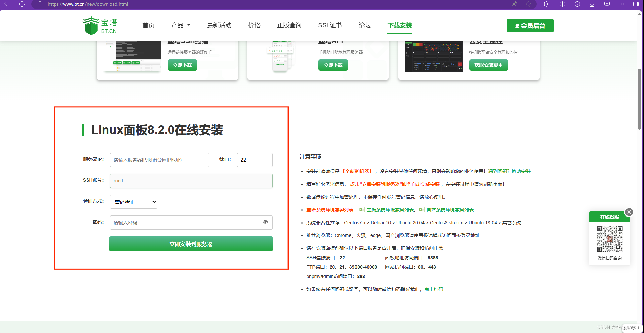Click the 堡塔APP phone thumbnail
Screen dimensions: 644x333
point(281,56)
